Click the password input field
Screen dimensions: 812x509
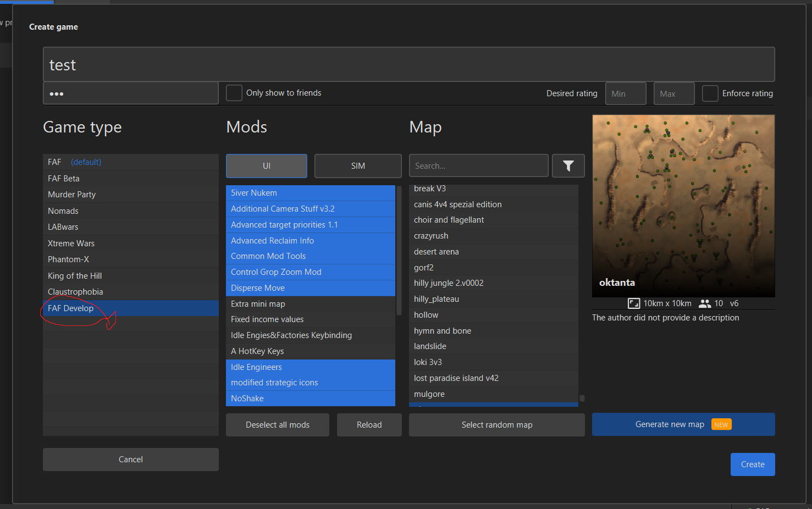131,93
